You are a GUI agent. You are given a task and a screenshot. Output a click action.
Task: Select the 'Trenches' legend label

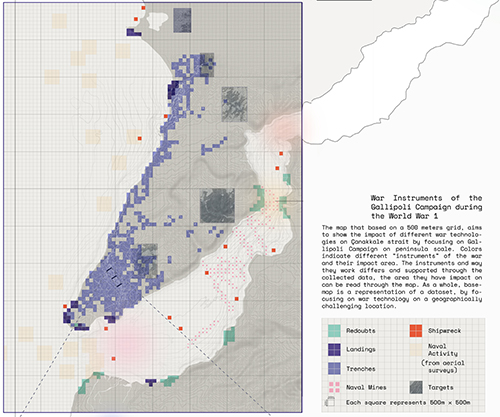[361, 369]
